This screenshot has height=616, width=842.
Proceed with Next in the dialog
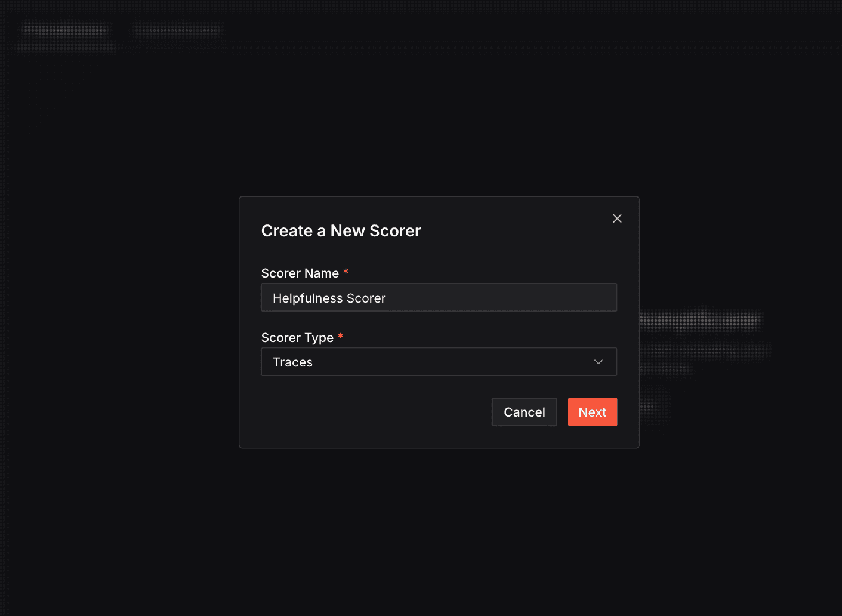[x=592, y=412]
